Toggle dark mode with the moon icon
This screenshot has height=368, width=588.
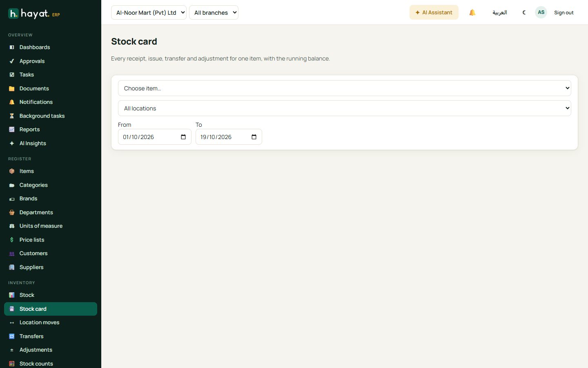[x=524, y=13]
